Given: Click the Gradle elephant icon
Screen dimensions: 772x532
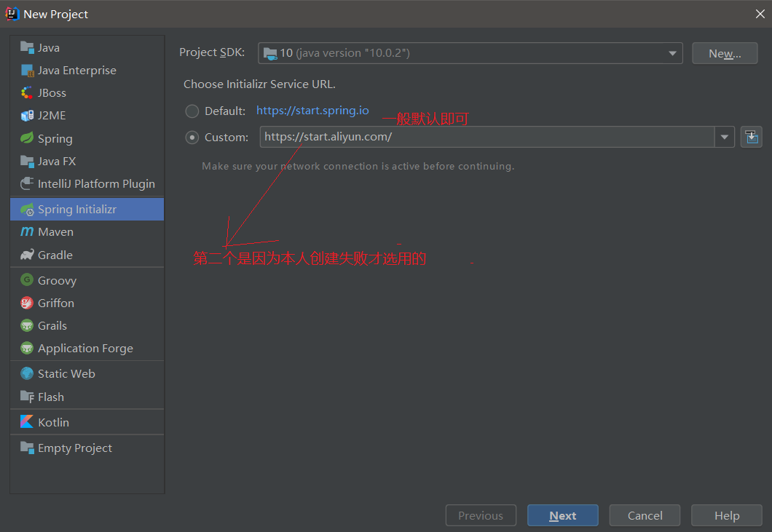Looking at the screenshot, I should 27,255.
